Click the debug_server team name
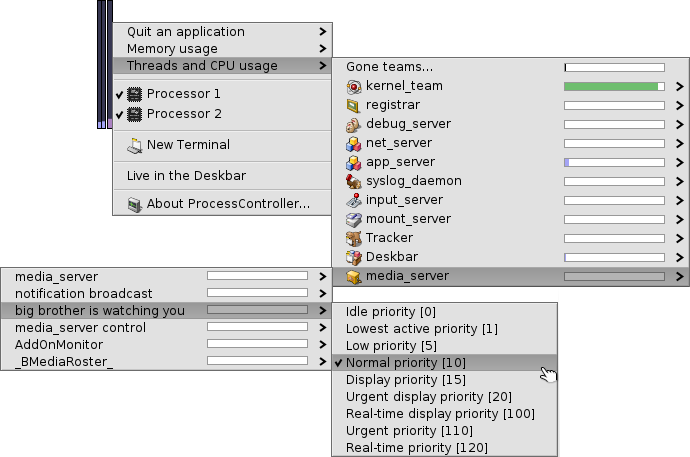Image resolution: width=690 pixels, height=457 pixels. 408,124
